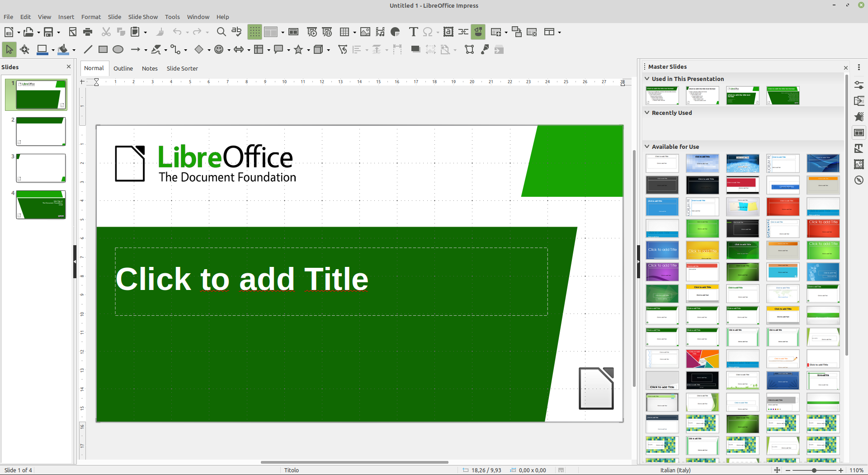Switch to Outline view tab
868x475 pixels.
tap(123, 68)
